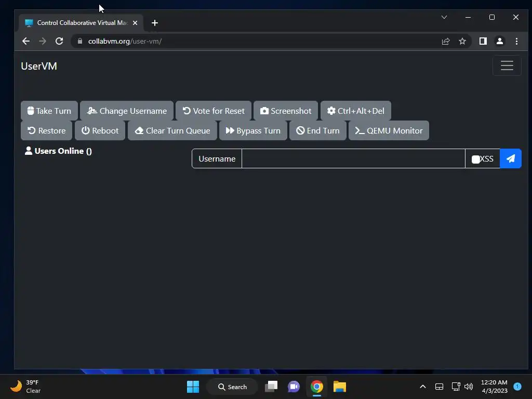Click the Users Online heading
The height and width of the screenshot is (399, 532).
[58, 151]
